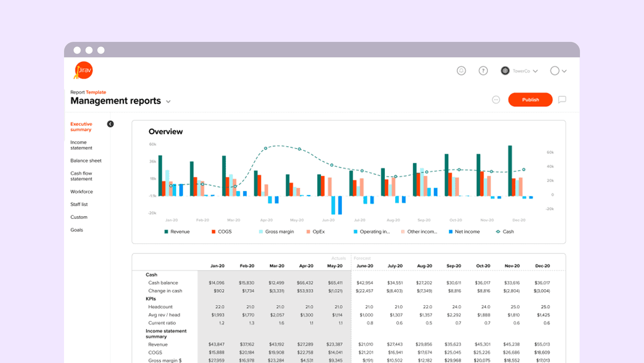Click the $55,013 Dec-20 revenue cell
644x363 pixels.
tap(542, 344)
